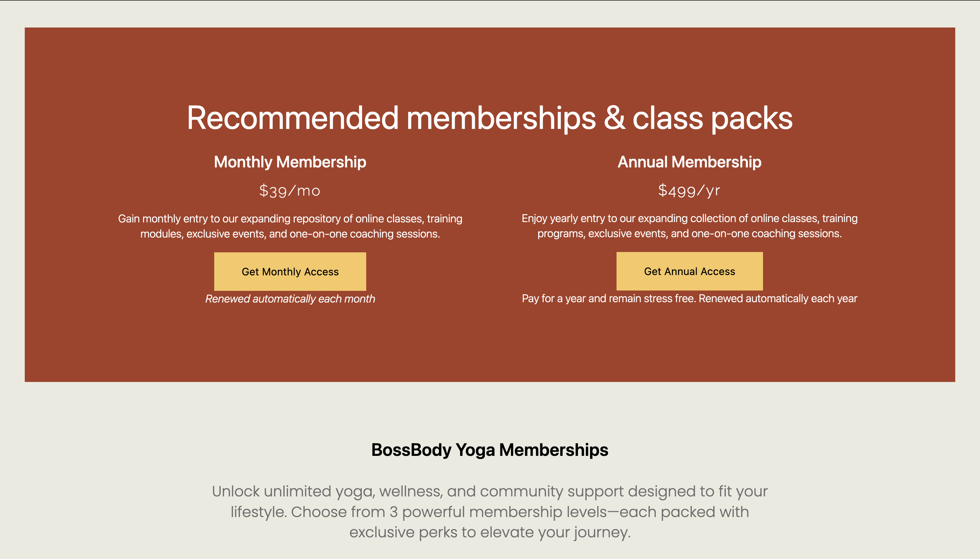This screenshot has height=559, width=980.
Task: Click the ampersand in the banner title
Action: click(x=614, y=118)
